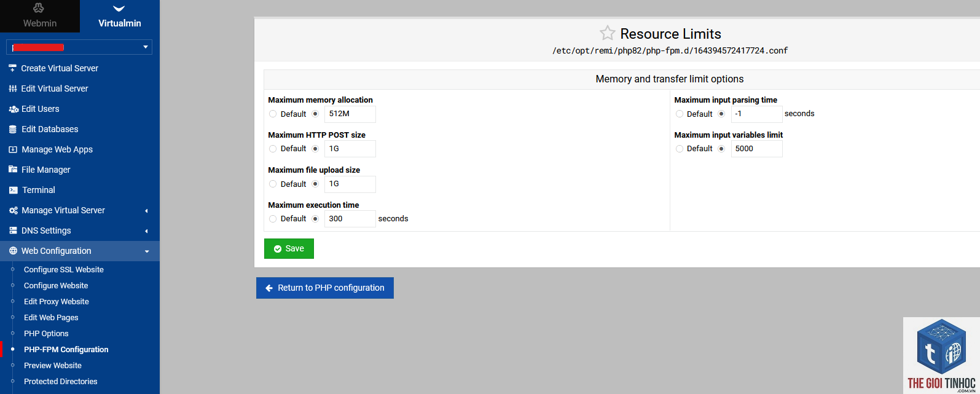Click the Terminal prompt icon

(13, 190)
